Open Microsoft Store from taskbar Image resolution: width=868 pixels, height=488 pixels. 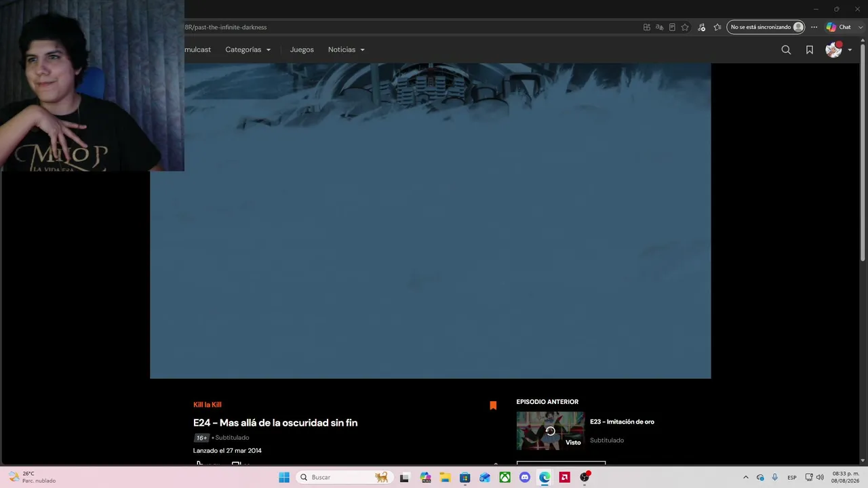[465, 477]
